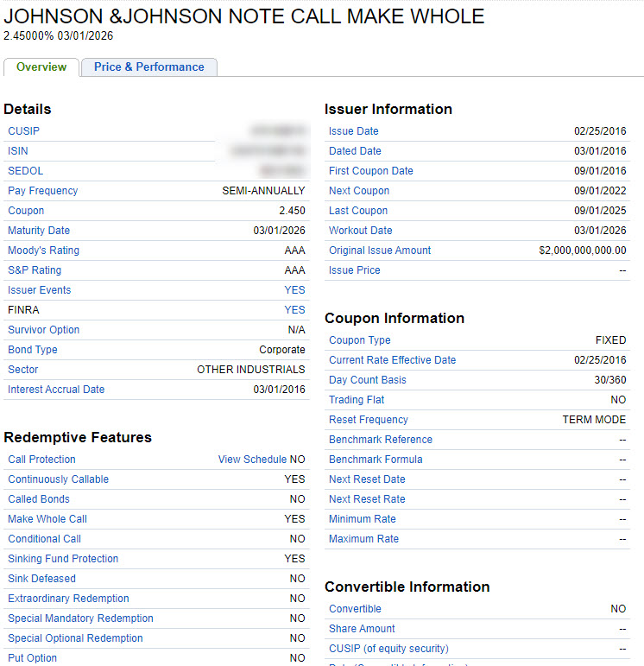Click the Issuer Events YES link
The width and height of the screenshot is (644, 666).
294,290
